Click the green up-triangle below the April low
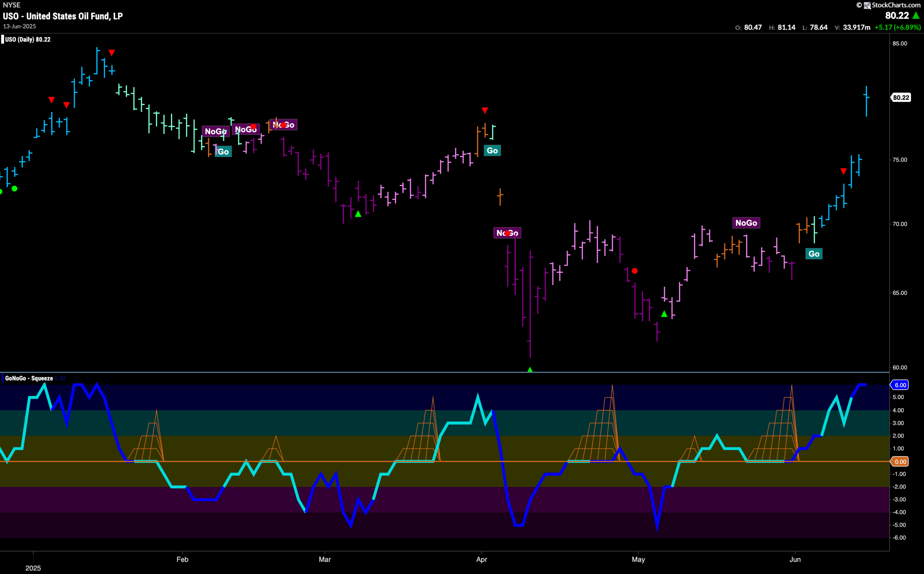Screen dimensions: 924x574 click(x=530, y=369)
